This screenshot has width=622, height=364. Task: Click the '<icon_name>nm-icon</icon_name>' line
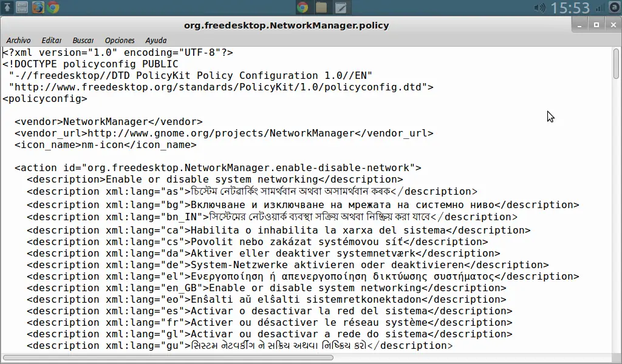[106, 144]
